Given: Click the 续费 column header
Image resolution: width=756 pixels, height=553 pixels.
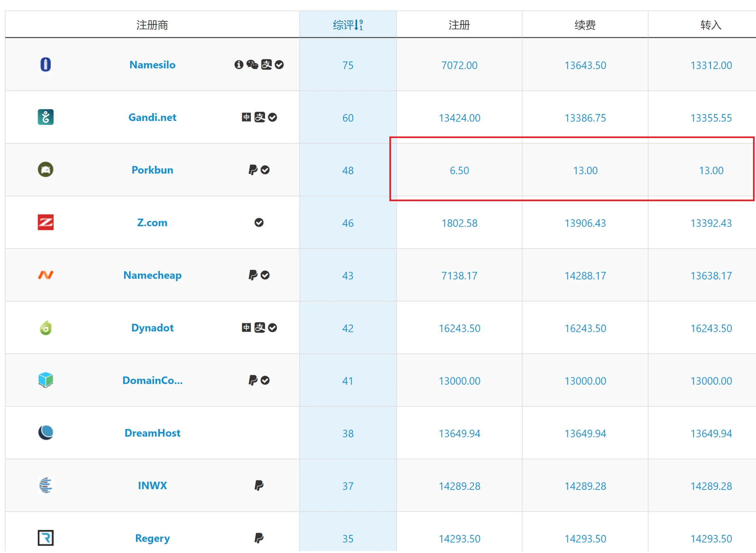Looking at the screenshot, I should (585, 25).
